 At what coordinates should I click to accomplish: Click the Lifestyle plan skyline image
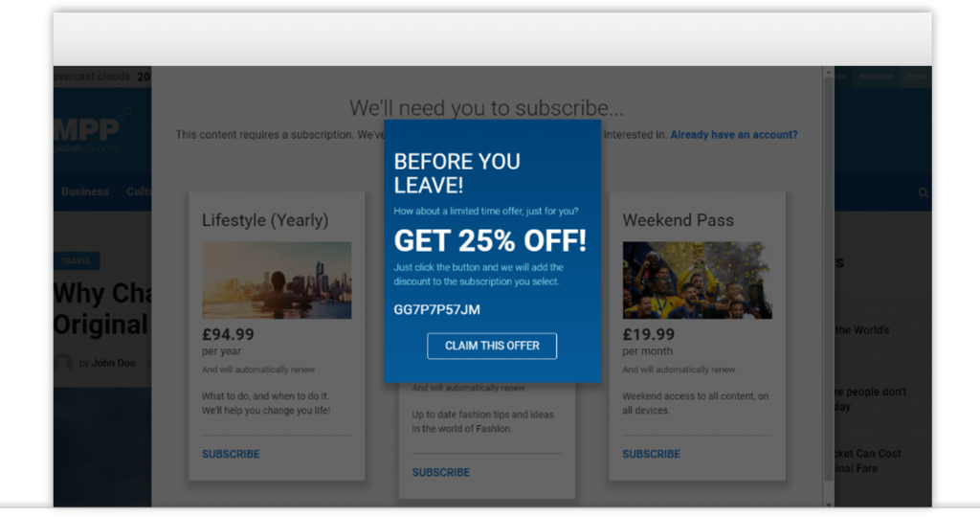(277, 281)
